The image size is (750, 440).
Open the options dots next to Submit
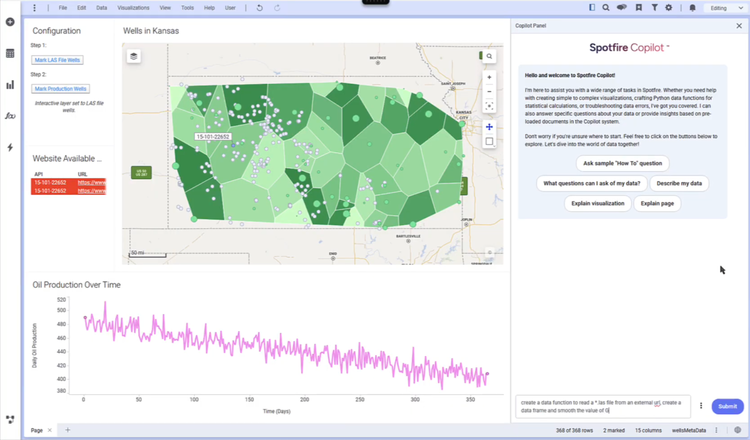[x=701, y=406]
